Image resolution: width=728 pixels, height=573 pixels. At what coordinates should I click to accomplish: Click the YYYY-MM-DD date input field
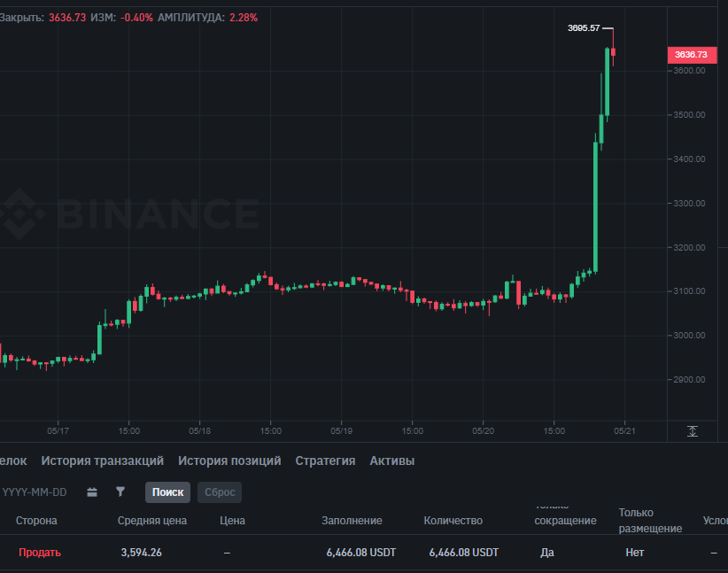[35, 492]
